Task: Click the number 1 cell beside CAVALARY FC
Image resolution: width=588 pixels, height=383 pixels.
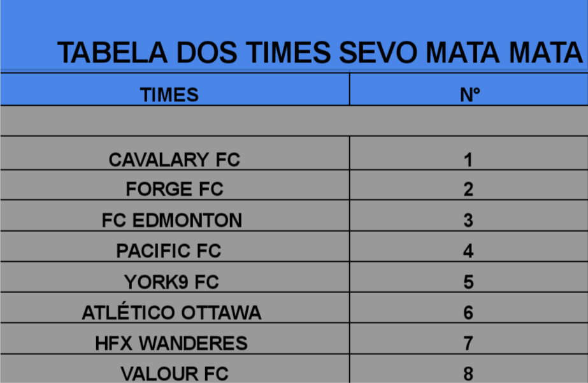Action: pos(468,159)
